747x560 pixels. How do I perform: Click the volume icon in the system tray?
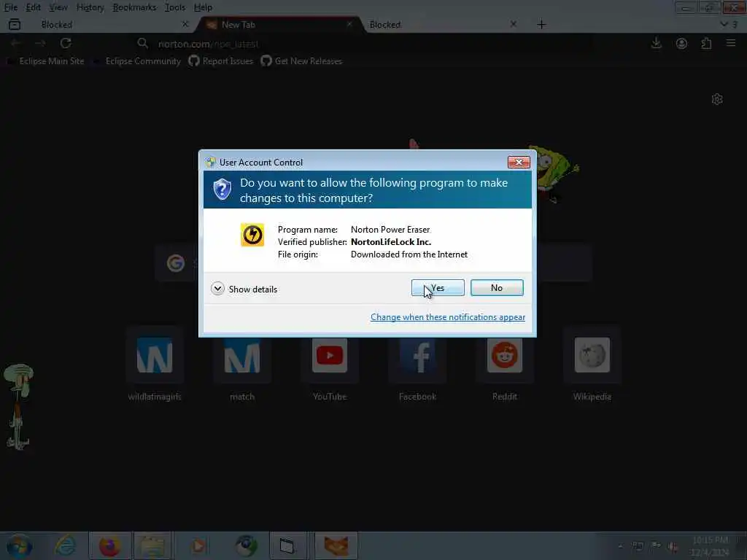click(x=673, y=546)
